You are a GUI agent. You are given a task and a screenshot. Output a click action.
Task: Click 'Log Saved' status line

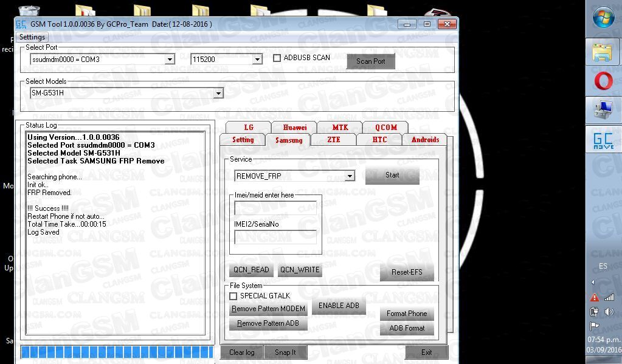(43, 232)
